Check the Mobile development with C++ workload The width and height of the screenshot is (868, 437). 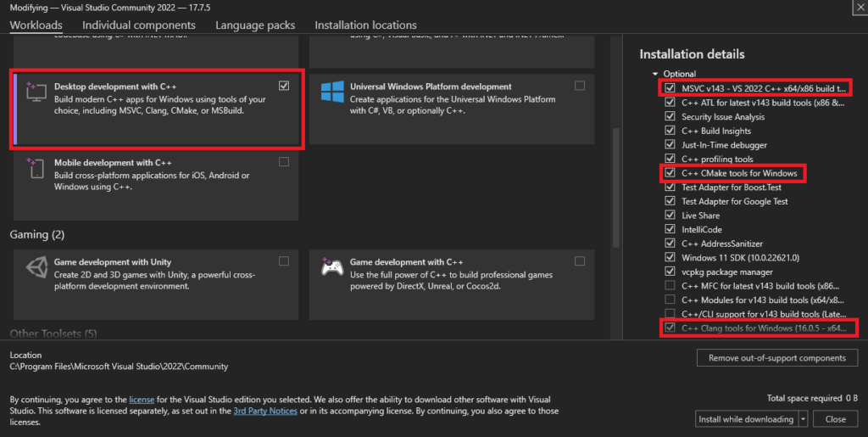pos(284,162)
